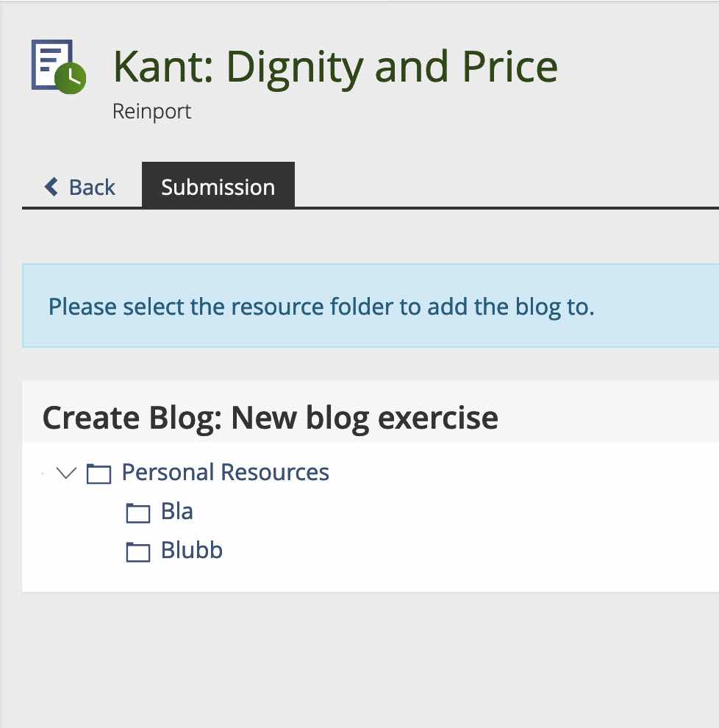Click the blue resource folder info message
719x728 pixels.
[x=321, y=306]
